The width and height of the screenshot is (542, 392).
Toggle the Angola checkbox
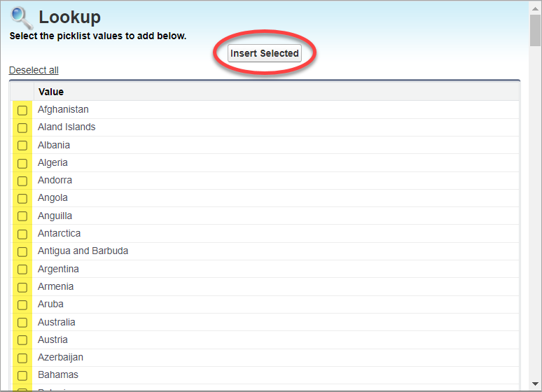click(x=22, y=199)
